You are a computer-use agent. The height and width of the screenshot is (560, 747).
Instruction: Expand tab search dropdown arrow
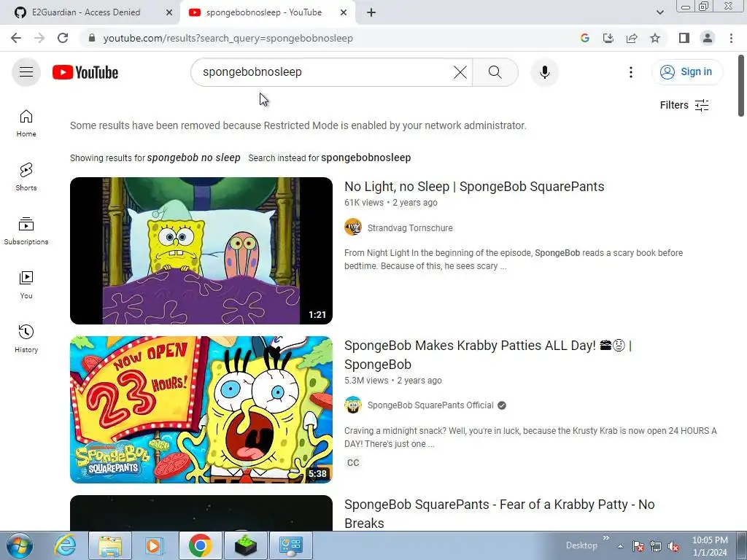659,13
